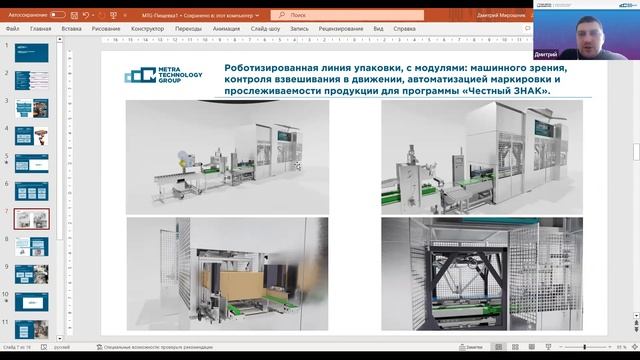Start presentation from beginning icon

coord(113,15)
